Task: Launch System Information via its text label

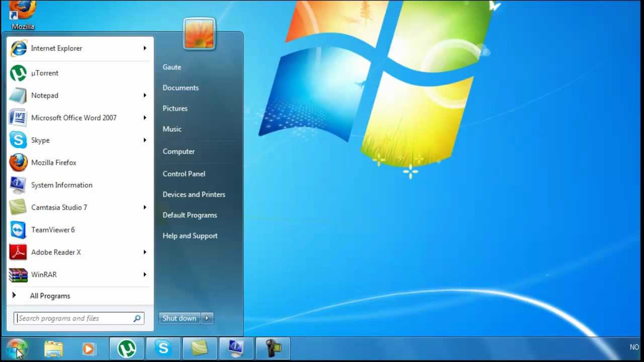Action: coord(62,185)
